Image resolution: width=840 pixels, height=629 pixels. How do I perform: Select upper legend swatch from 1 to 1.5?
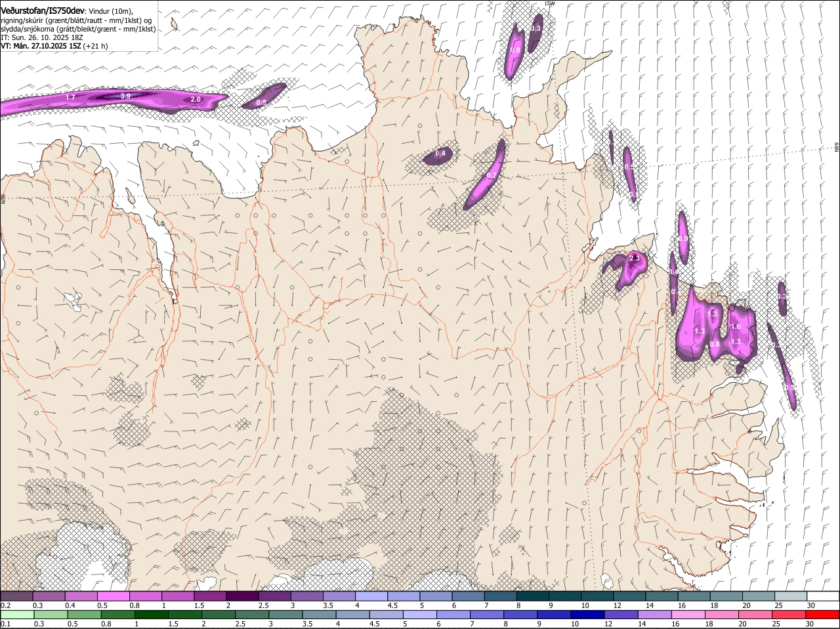click(178, 596)
